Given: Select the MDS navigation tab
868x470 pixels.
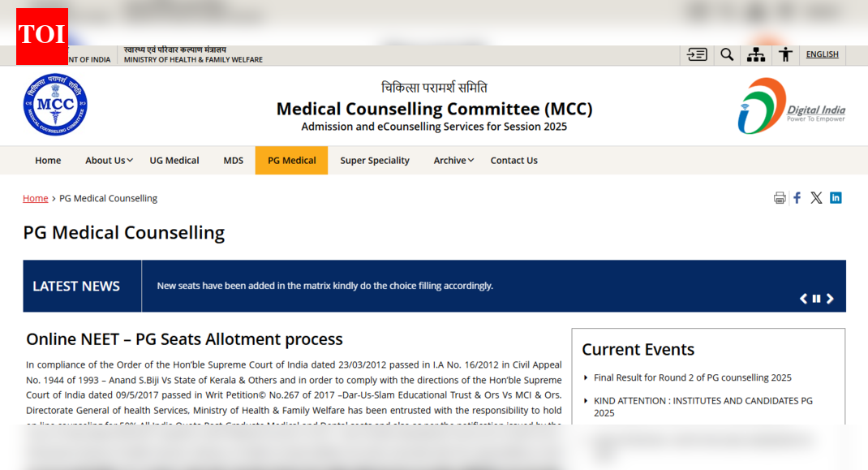Looking at the screenshot, I should pyautogui.click(x=233, y=160).
